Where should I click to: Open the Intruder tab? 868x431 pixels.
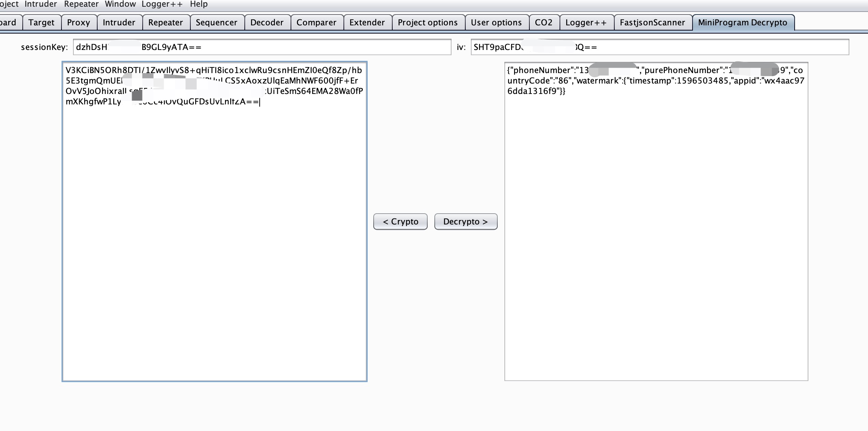coord(119,22)
